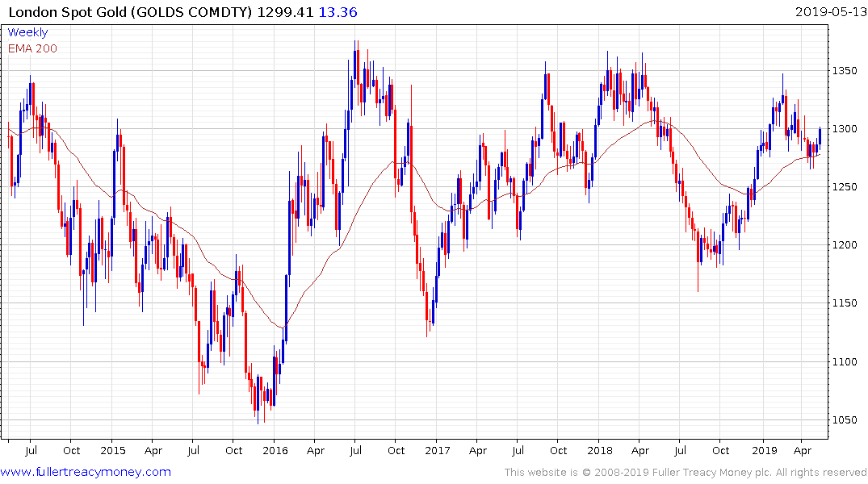Click the 2018 time axis label
Viewport: 868px width, 484px height.
click(600, 450)
